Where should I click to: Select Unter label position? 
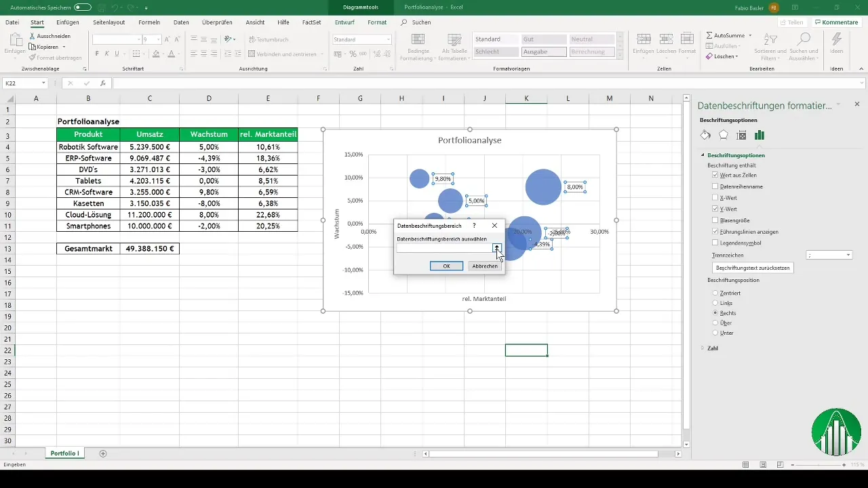coord(715,333)
